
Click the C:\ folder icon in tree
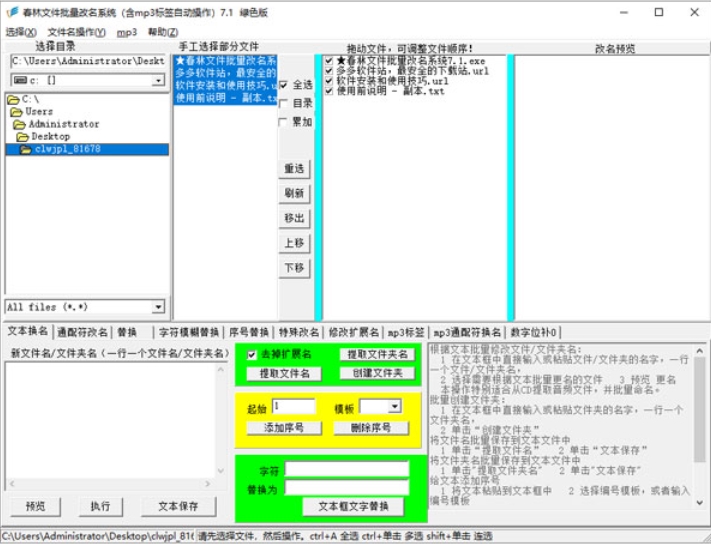tap(14, 99)
